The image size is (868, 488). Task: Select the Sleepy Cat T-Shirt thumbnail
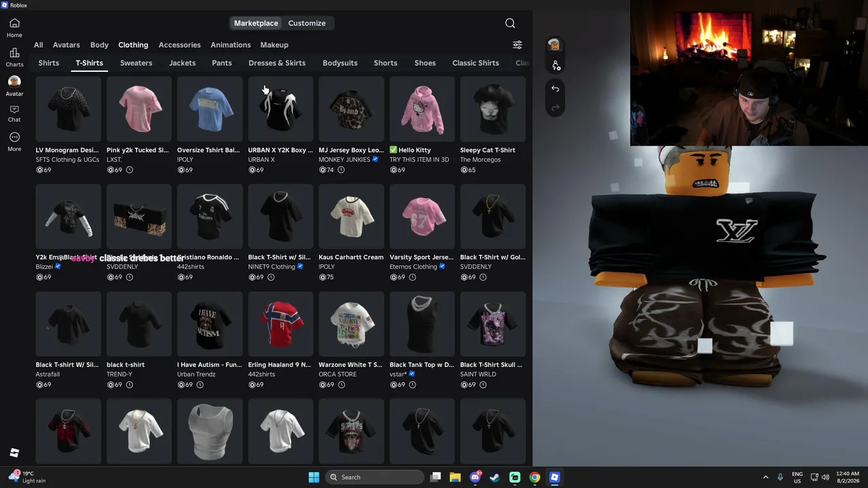click(492, 109)
